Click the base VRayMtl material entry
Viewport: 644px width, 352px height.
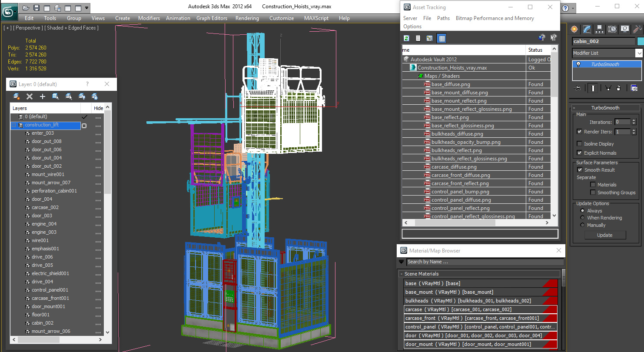[x=480, y=283]
